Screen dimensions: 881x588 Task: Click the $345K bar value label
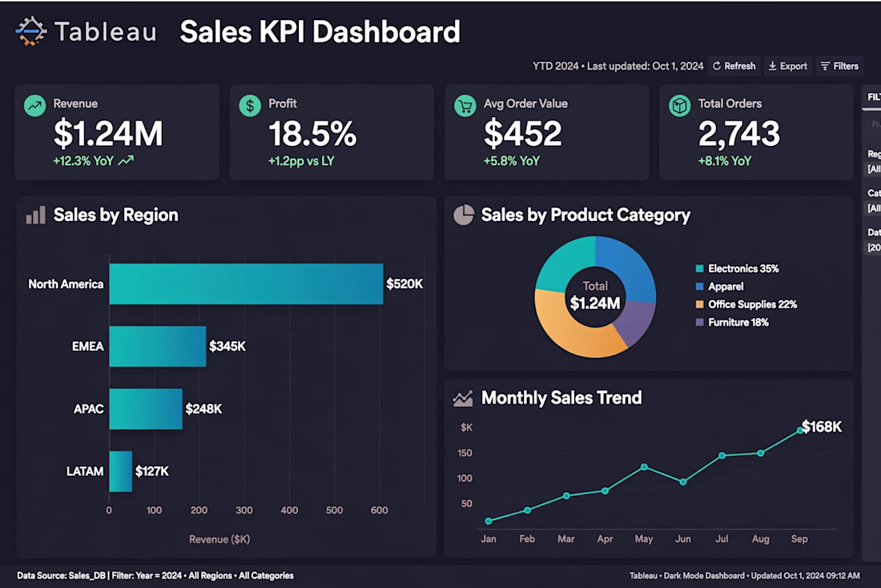(227, 346)
